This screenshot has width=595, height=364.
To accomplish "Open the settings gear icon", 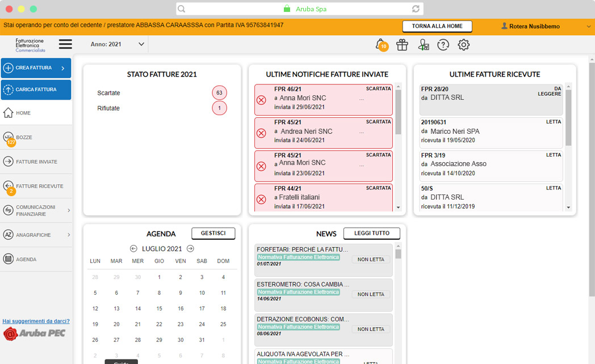I will (464, 45).
